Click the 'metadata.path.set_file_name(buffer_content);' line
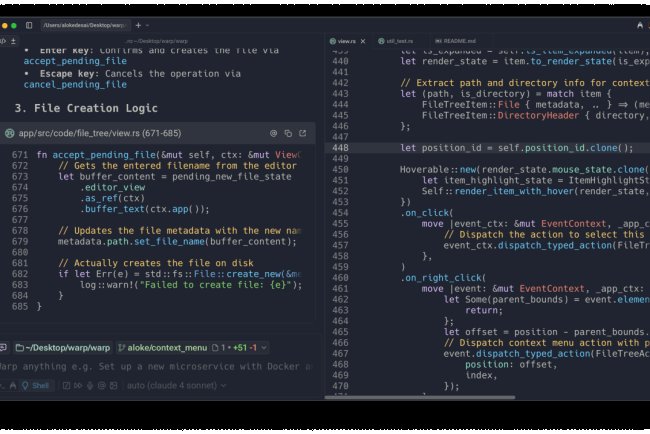The height and width of the screenshot is (434, 650). [x=177, y=242]
